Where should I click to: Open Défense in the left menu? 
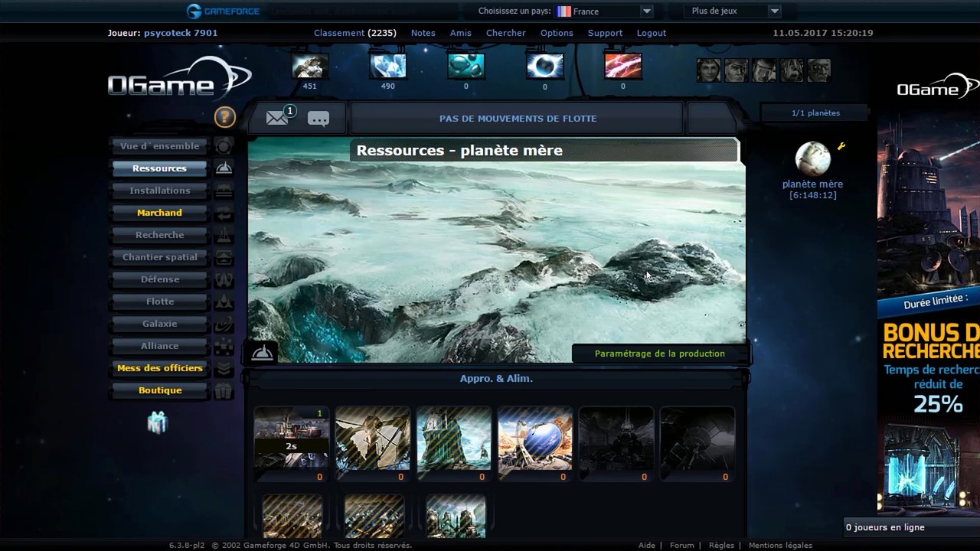point(160,279)
